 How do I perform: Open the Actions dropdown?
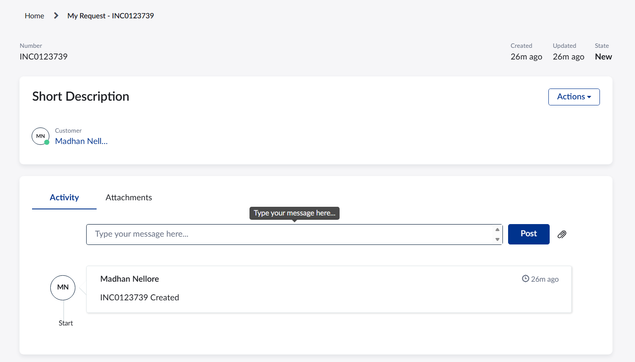coord(574,97)
